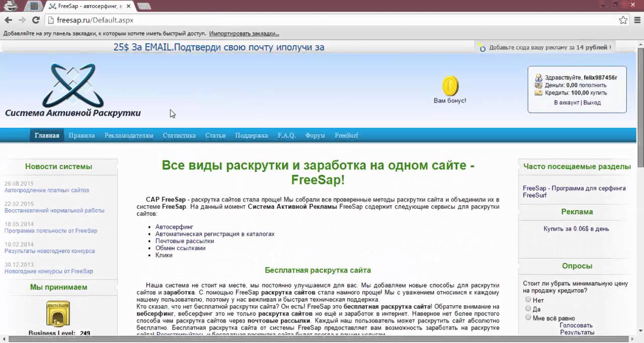Bookmark the page with the star icon
Viewport: 644px width, 343px height.
tap(623, 20)
